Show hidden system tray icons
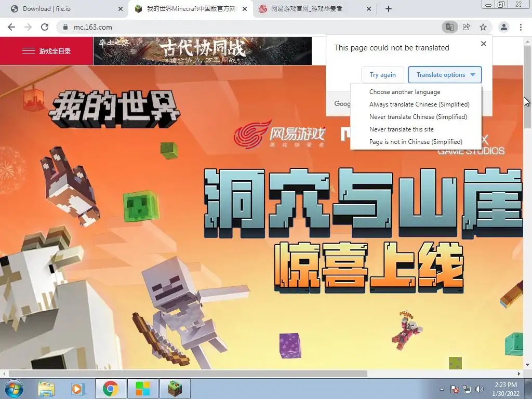 tap(442, 389)
